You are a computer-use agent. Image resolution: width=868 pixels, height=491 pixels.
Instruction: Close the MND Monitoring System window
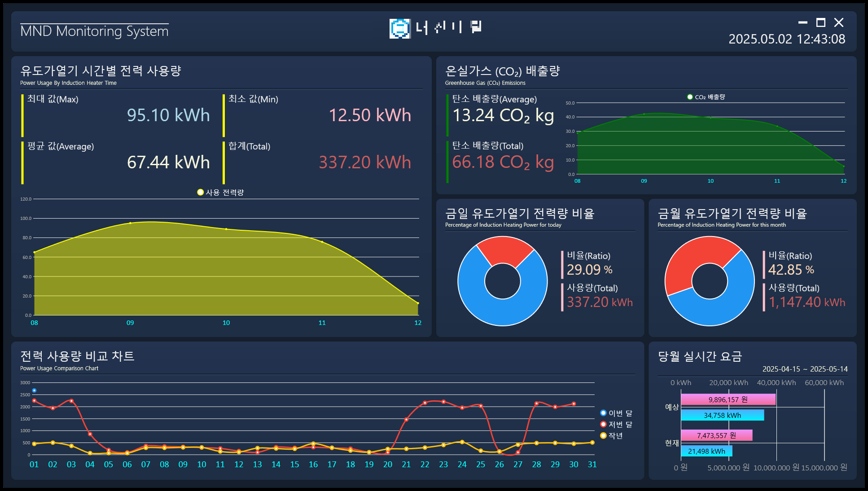pyautogui.click(x=839, y=22)
